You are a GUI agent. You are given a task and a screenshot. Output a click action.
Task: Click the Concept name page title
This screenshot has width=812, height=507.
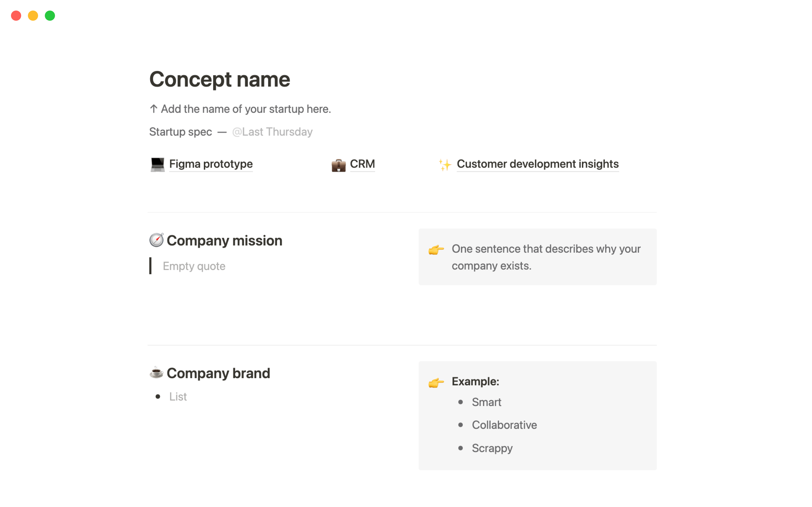point(219,79)
